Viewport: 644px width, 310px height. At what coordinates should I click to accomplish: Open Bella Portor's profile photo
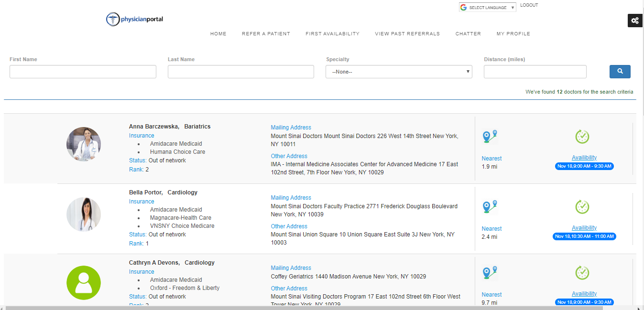(x=84, y=214)
